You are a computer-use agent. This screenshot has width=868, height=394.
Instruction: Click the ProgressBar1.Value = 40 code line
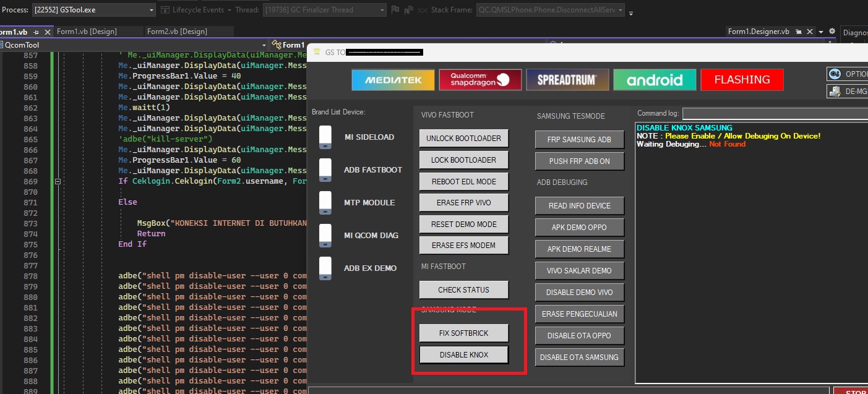180,75
